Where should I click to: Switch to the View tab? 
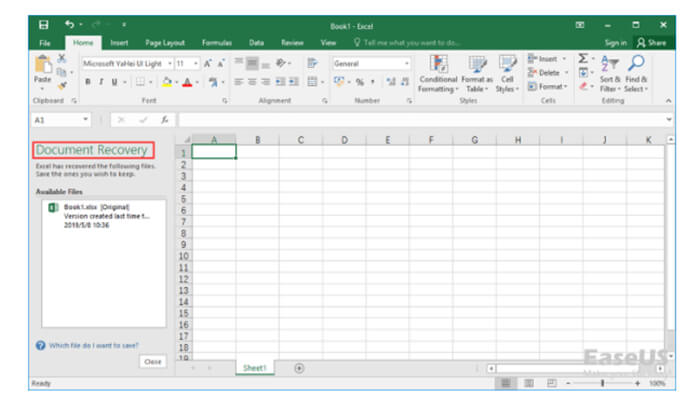coord(328,43)
